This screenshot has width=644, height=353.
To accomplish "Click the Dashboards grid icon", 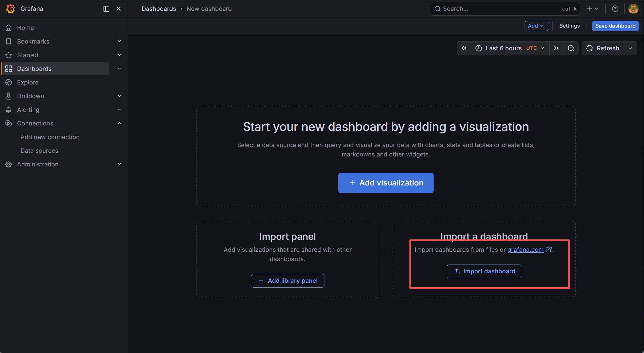I will click(9, 69).
